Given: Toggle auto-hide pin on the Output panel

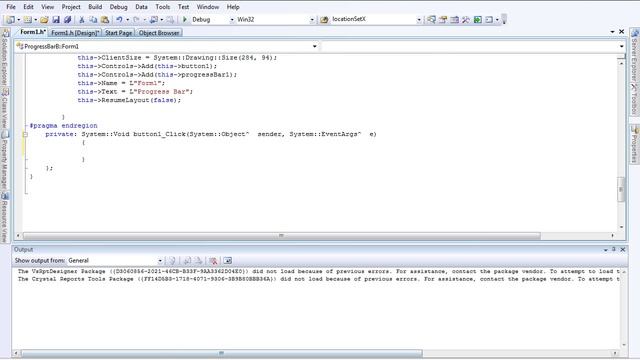Looking at the screenshot, I should pyautogui.click(x=613, y=249).
